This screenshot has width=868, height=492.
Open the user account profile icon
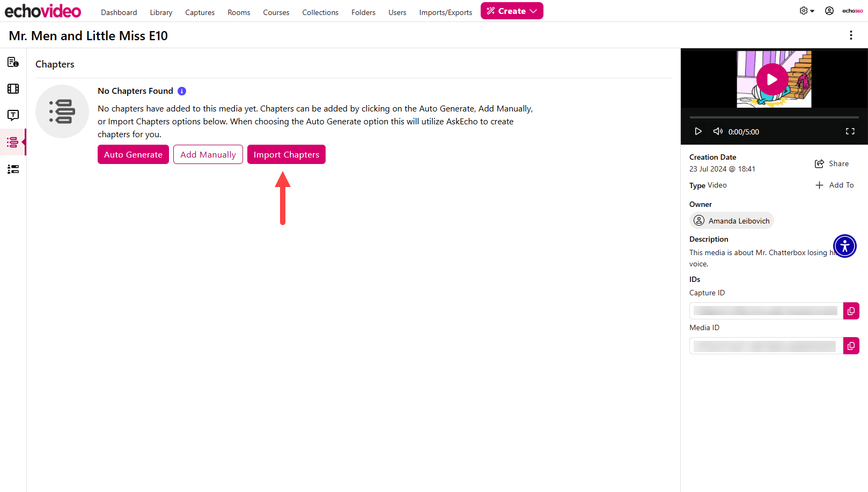[x=829, y=11]
